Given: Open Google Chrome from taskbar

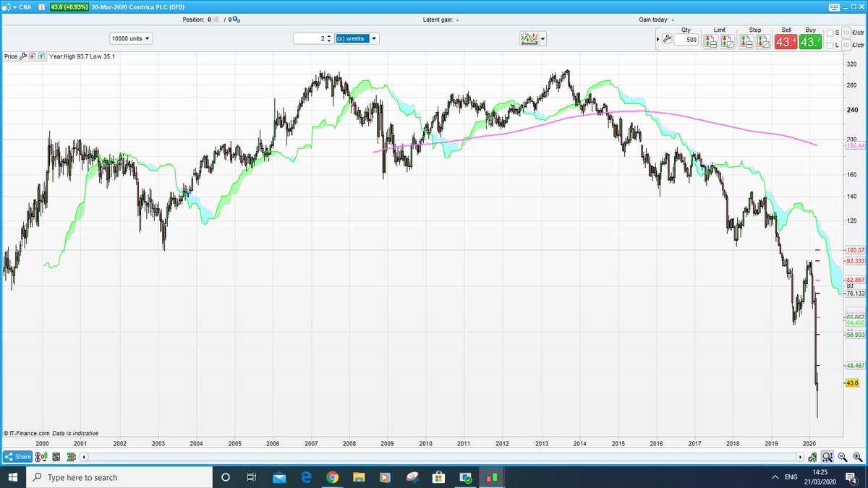Looking at the screenshot, I should coord(332,477).
